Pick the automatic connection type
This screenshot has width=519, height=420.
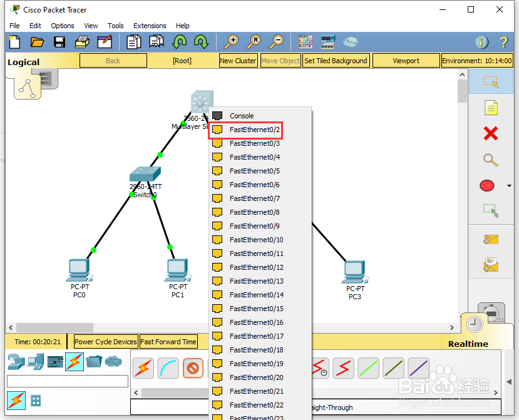coord(143,368)
